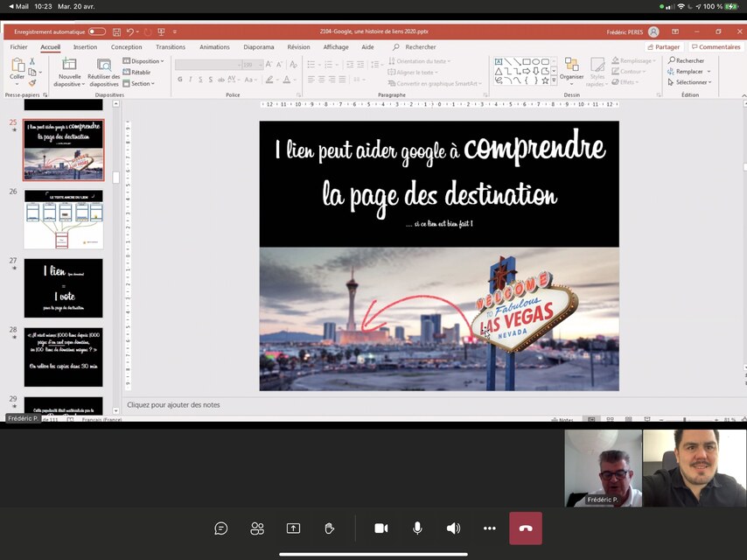Click the slide panel scroll down arrow
The height and width of the screenshot is (560, 747).
(115, 410)
